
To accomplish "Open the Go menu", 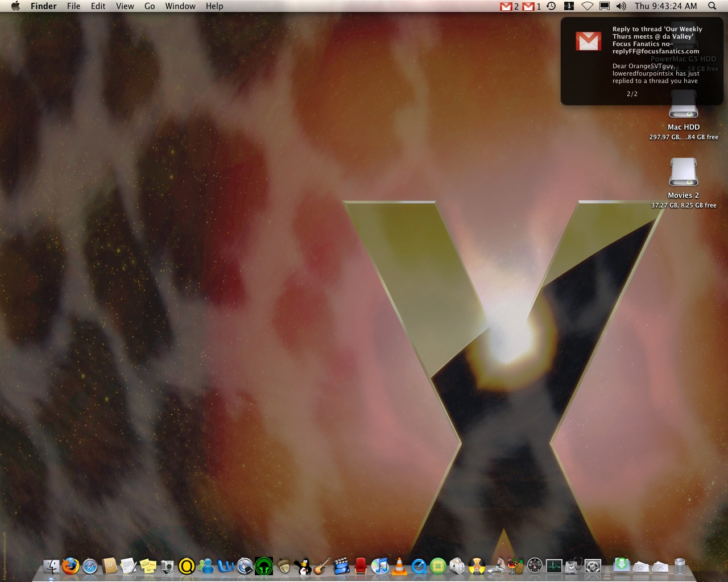I will point(150,6).
